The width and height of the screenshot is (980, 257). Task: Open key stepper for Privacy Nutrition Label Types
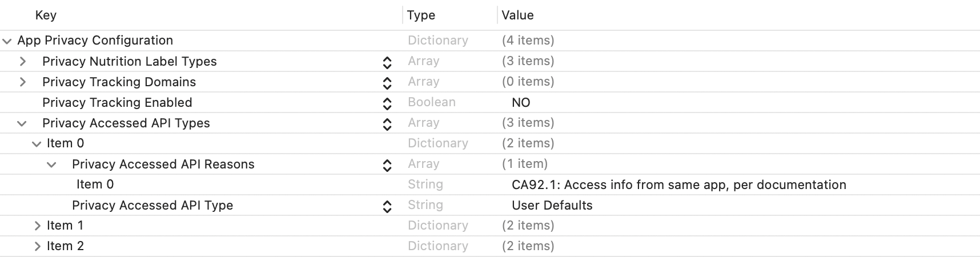387,62
